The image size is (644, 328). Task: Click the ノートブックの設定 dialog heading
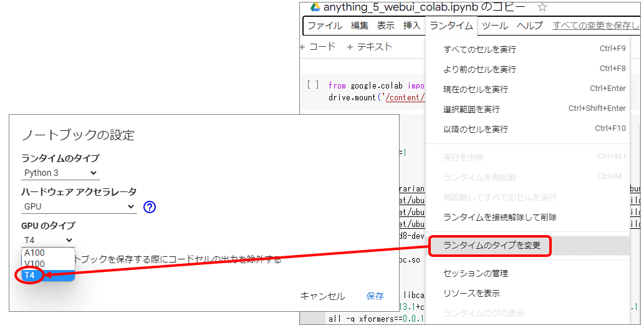tap(78, 135)
